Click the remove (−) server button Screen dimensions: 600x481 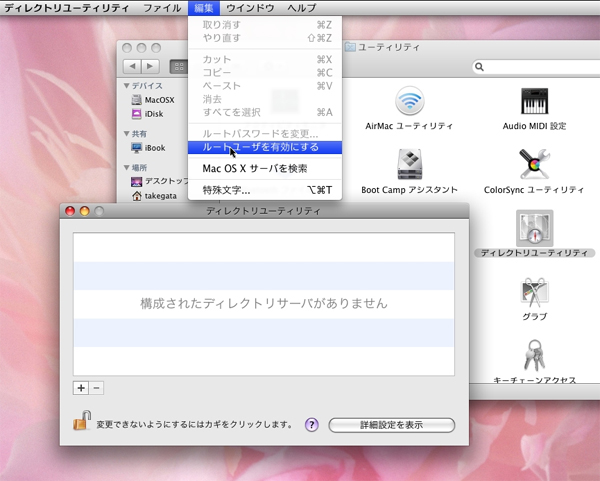(96, 388)
